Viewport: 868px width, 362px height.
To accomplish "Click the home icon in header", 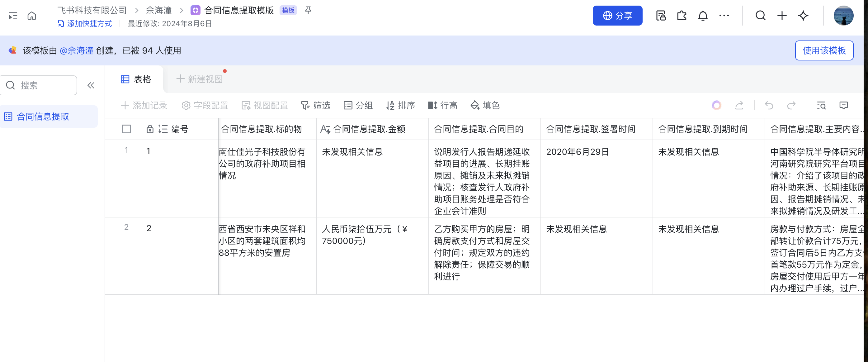I will (x=32, y=16).
